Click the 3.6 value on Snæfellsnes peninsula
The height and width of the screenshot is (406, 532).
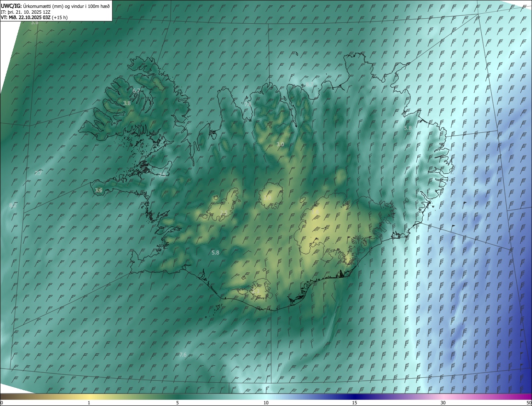(99, 190)
